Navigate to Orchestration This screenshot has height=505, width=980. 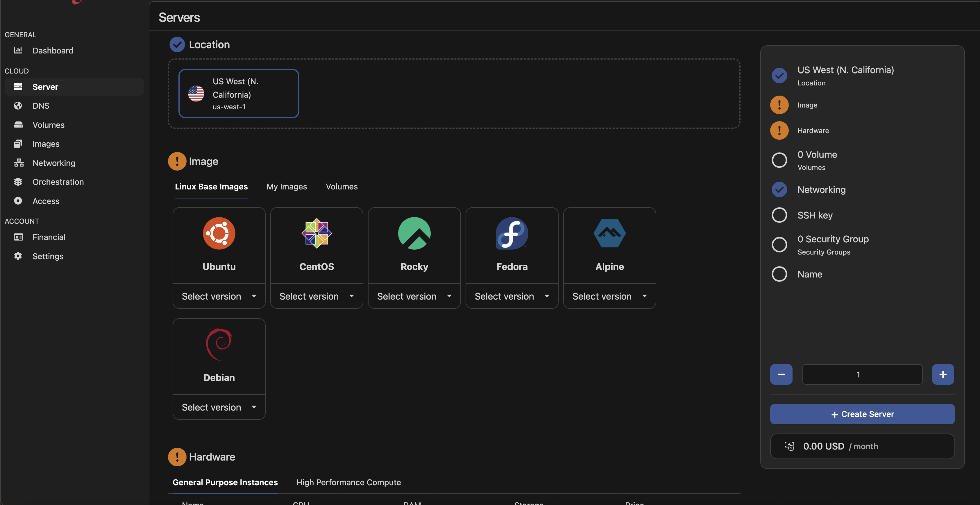[59, 182]
